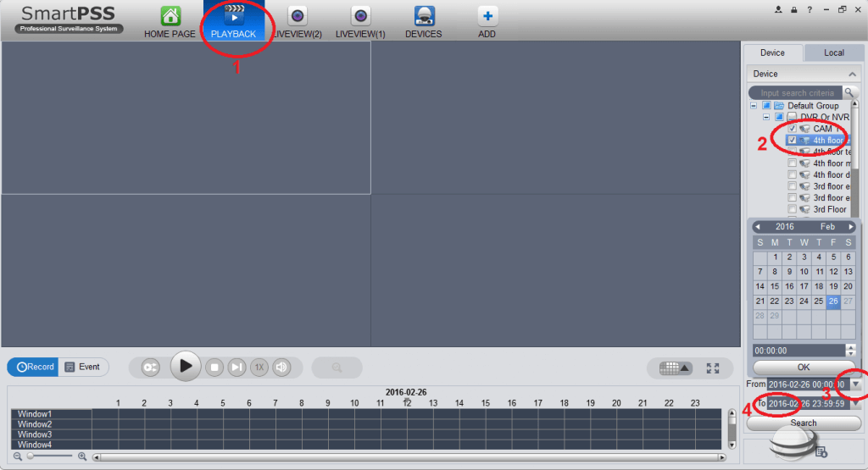Check the '4th floor d' camera checkbox
This screenshot has width=868, height=470.
click(793, 174)
